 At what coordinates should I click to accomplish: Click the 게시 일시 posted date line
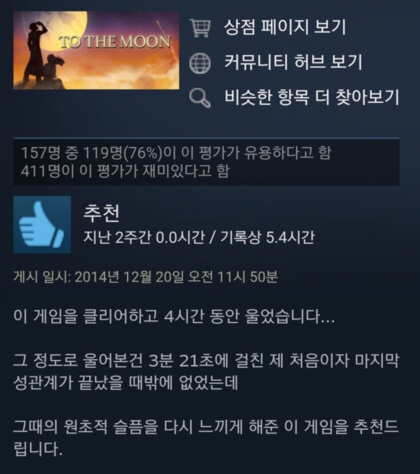pos(146,277)
